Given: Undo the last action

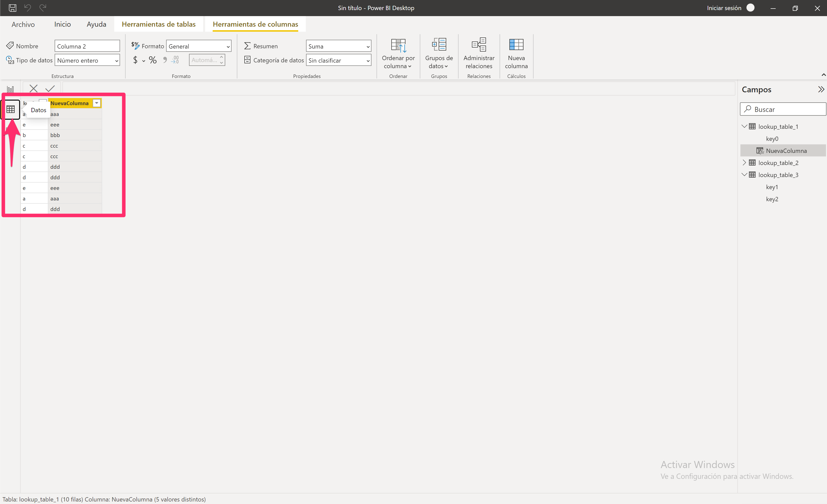Looking at the screenshot, I should [27, 7].
